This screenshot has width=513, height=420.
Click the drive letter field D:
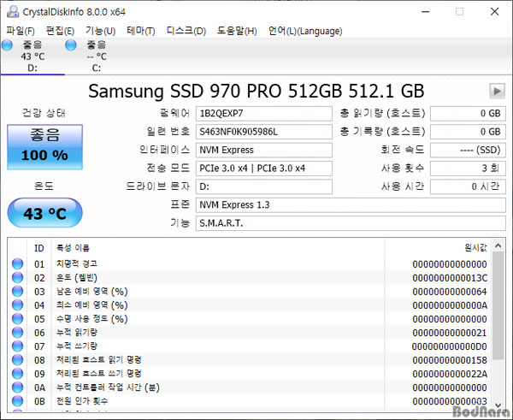[264, 186]
